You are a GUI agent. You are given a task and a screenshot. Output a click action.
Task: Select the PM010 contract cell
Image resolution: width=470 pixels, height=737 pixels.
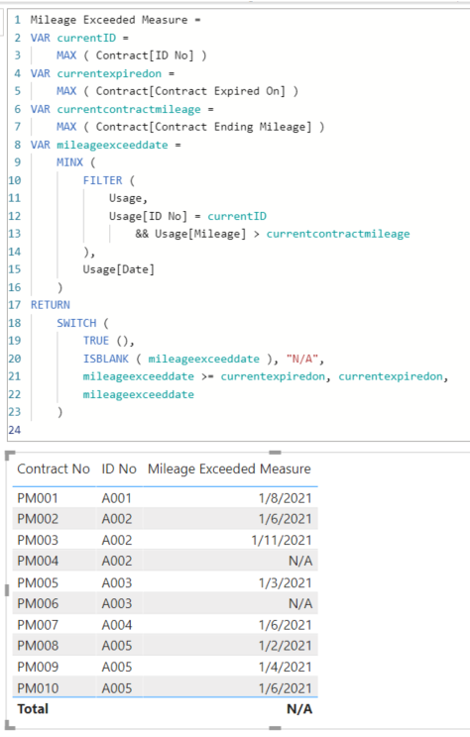click(38, 688)
